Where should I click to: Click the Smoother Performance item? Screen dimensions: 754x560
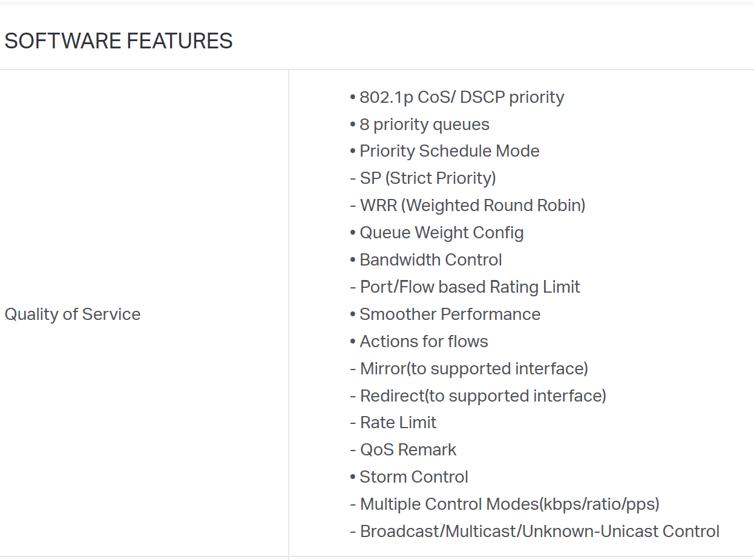coord(445,314)
